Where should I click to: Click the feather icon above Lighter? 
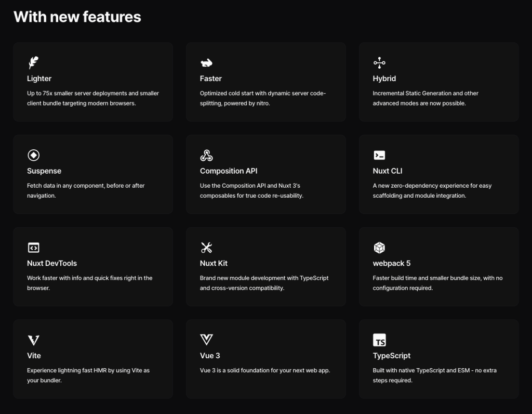33,62
